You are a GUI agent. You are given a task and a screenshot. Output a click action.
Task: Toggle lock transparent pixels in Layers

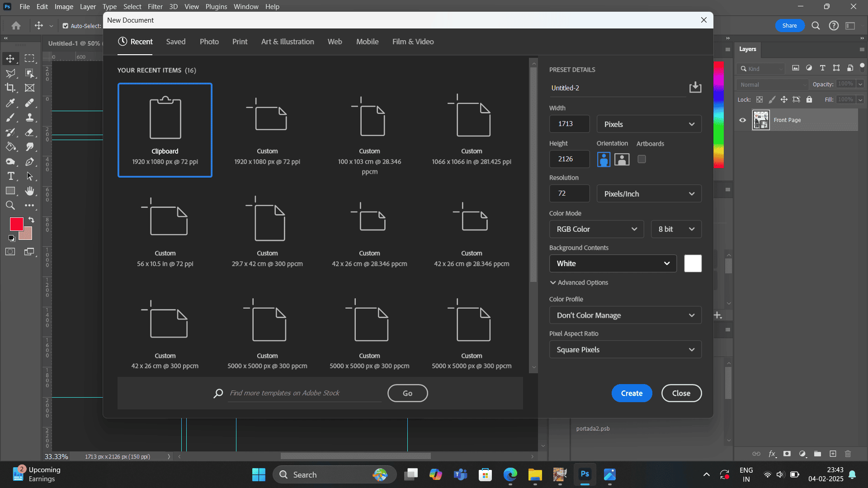tap(759, 99)
